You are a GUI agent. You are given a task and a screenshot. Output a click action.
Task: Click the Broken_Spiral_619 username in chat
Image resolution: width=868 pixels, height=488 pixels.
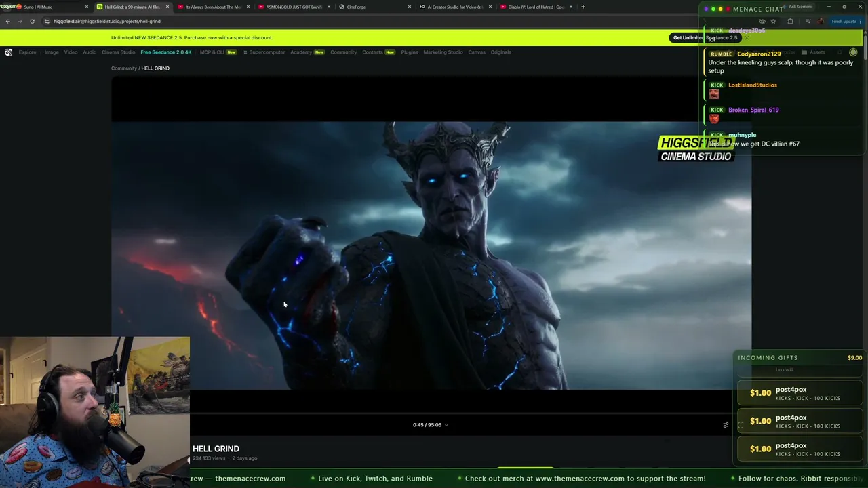(753, 110)
